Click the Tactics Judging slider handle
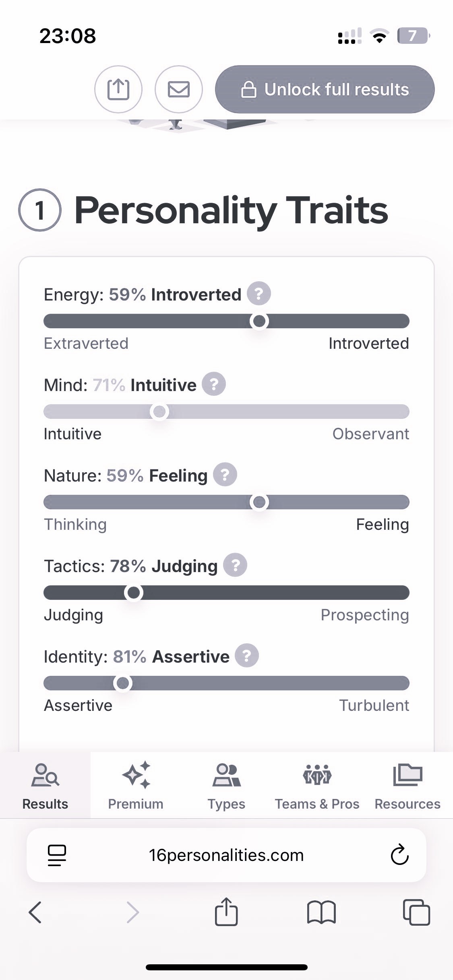The height and width of the screenshot is (980, 453). 134,593
